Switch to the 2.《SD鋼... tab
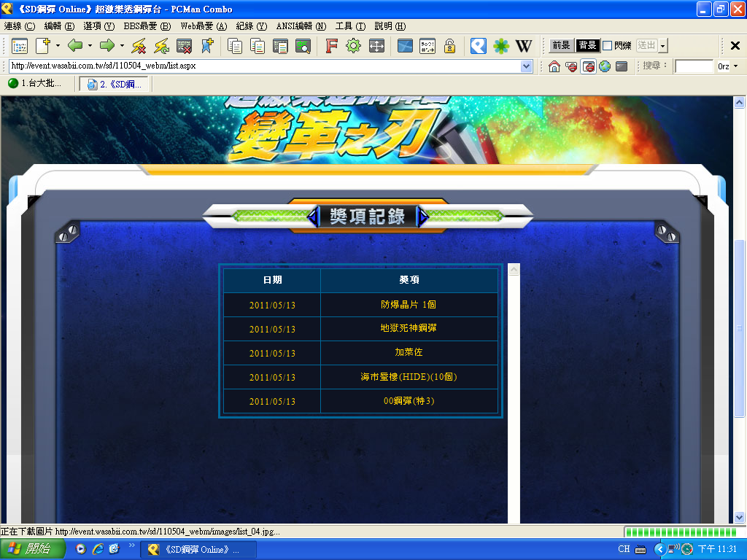The height and width of the screenshot is (560, 747). point(115,85)
